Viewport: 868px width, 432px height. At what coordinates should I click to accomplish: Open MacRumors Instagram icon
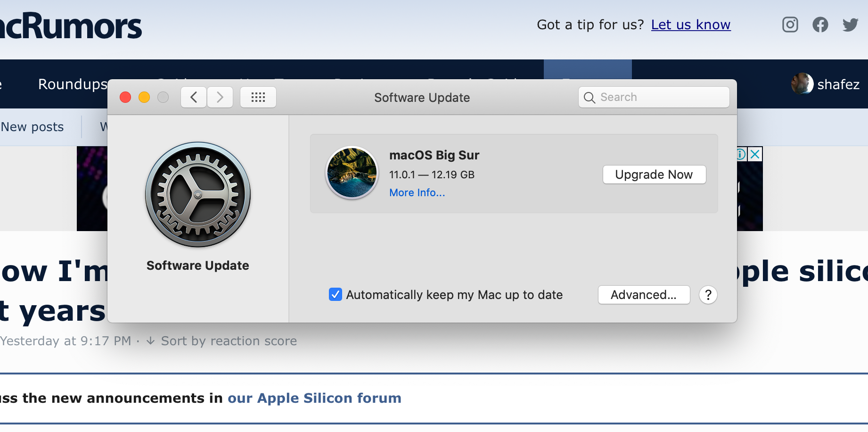point(790,25)
